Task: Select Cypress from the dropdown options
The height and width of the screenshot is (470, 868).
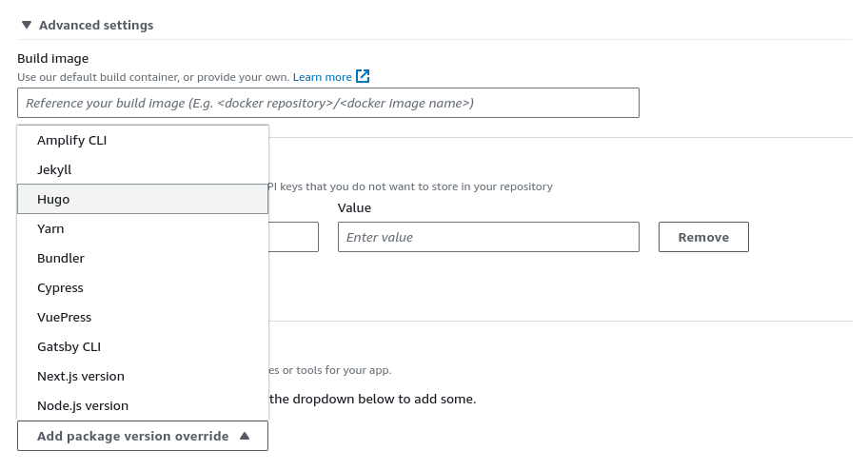Action: pyautogui.click(x=143, y=288)
